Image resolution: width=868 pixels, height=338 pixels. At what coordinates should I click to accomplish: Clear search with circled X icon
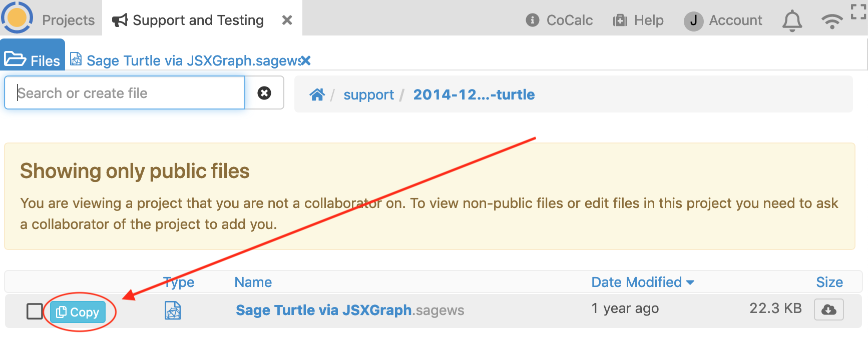[264, 93]
